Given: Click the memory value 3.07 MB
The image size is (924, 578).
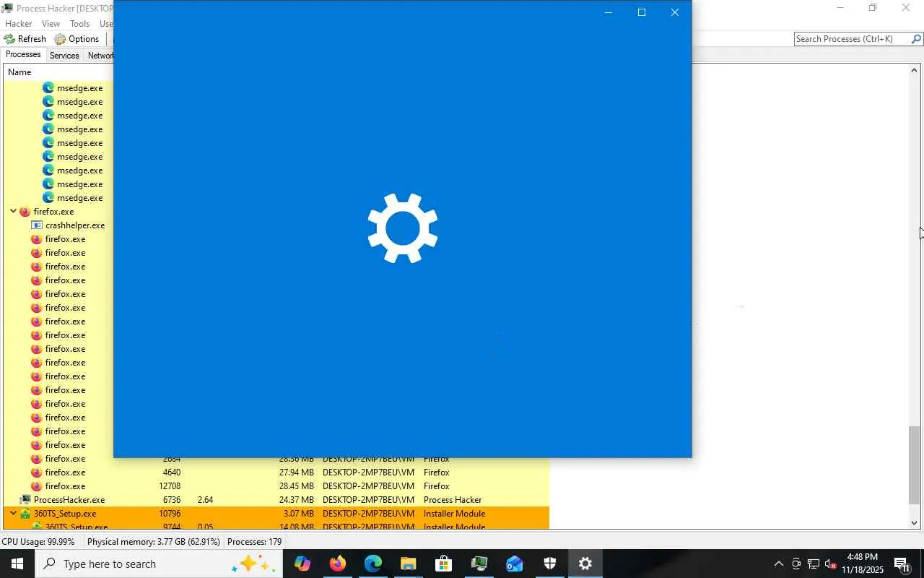Looking at the screenshot, I should click(299, 514).
